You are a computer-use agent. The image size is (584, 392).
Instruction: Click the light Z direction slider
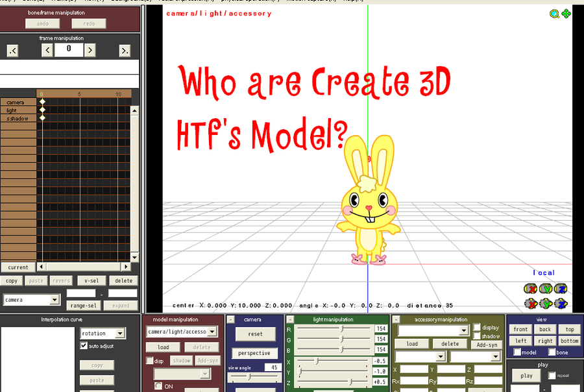(333, 382)
